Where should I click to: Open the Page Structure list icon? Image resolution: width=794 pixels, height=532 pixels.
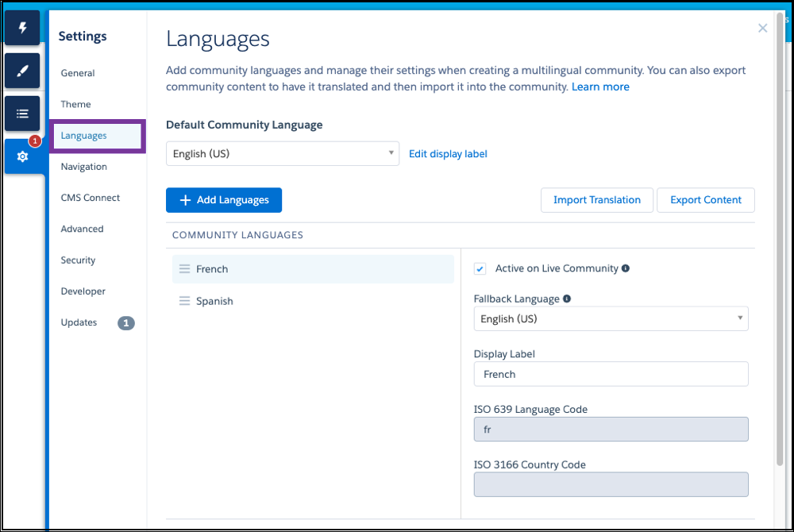pos(22,113)
